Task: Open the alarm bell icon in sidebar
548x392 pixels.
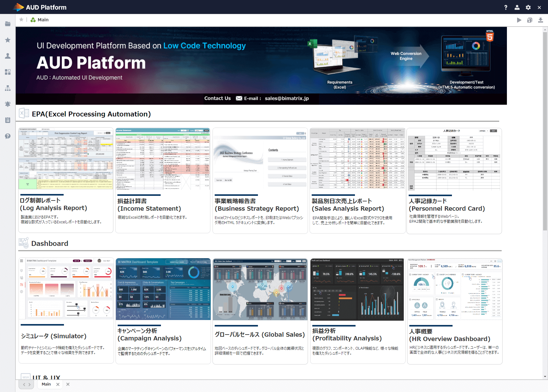Action: [x=8, y=104]
